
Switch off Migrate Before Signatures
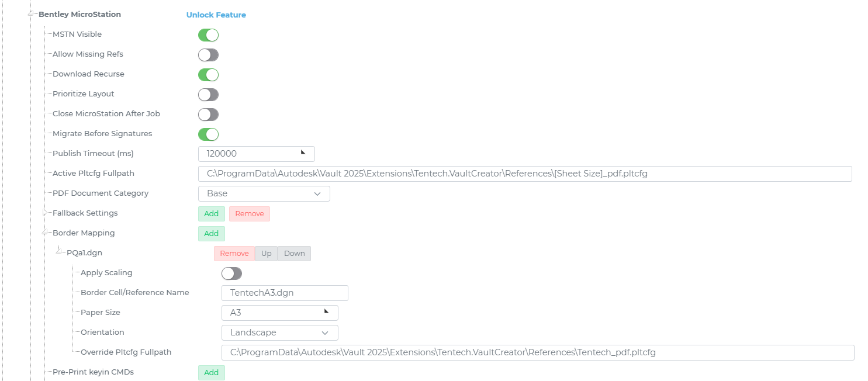pos(208,134)
